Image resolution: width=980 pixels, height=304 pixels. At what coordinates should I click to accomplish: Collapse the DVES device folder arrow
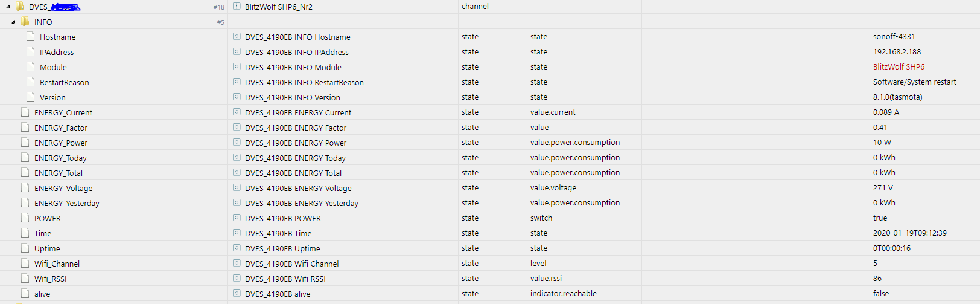point(8,7)
